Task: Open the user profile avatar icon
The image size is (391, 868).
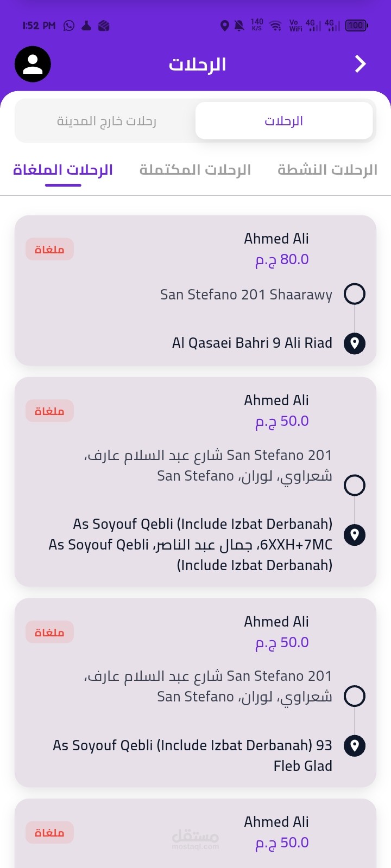Action: point(33,64)
